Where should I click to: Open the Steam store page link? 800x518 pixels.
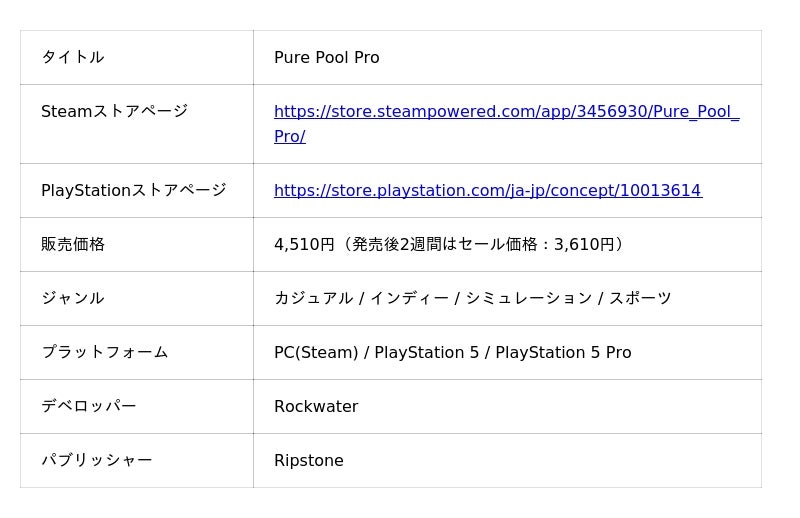(x=506, y=112)
